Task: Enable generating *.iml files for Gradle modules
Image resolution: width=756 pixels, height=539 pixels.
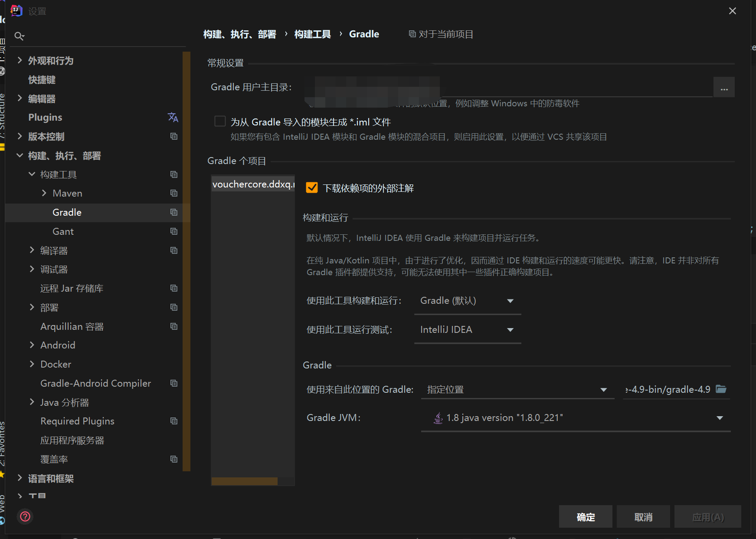Action: [220, 121]
